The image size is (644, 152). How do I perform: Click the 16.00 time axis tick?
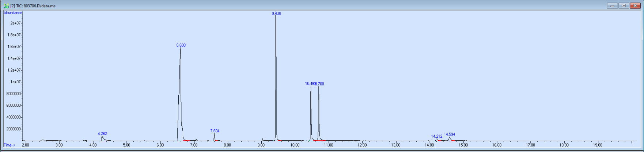tap(497, 145)
